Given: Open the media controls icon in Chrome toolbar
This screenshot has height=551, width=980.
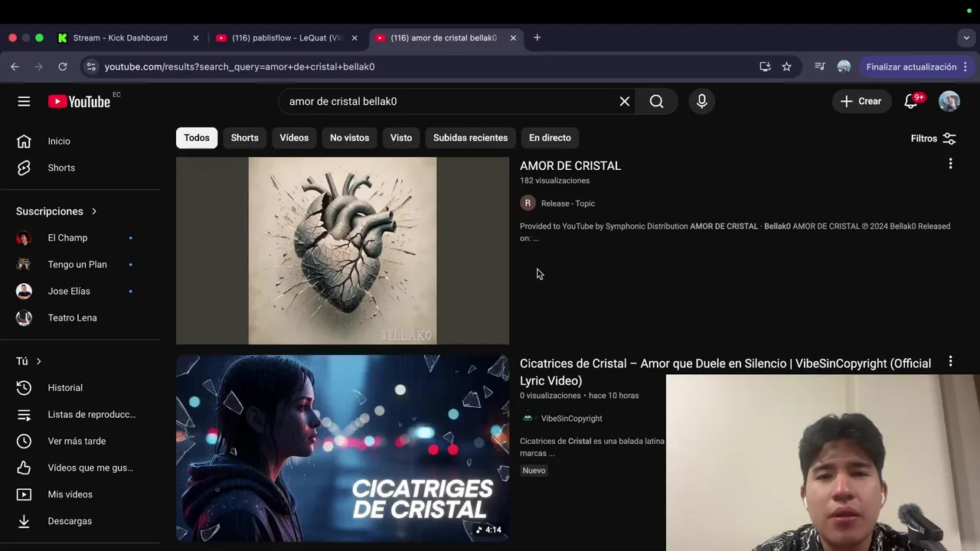Looking at the screenshot, I should [x=820, y=67].
